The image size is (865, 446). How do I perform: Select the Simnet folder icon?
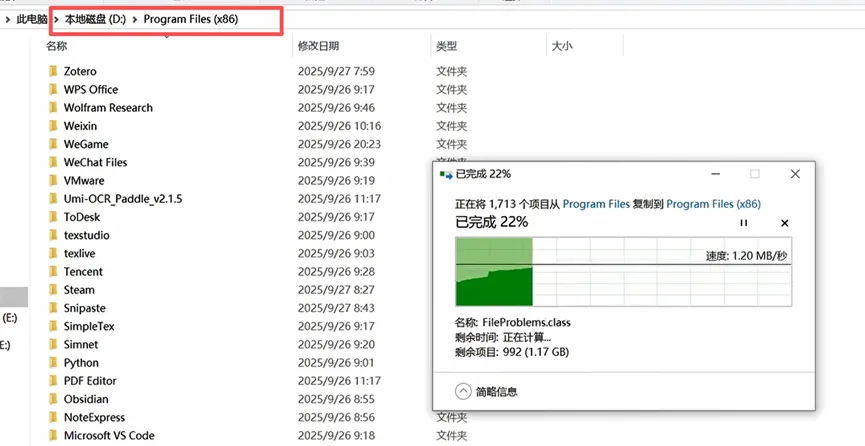pyautogui.click(x=54, y=344)
